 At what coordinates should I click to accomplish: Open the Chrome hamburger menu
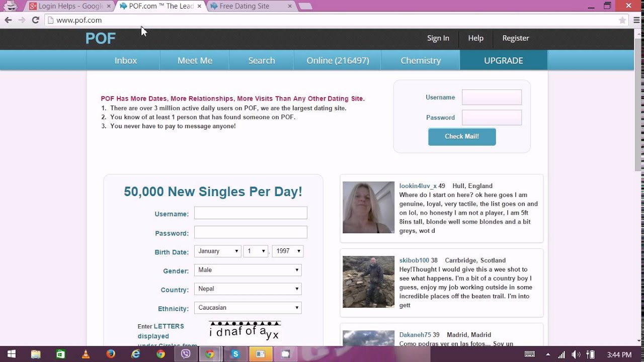[x=635, y=20]
